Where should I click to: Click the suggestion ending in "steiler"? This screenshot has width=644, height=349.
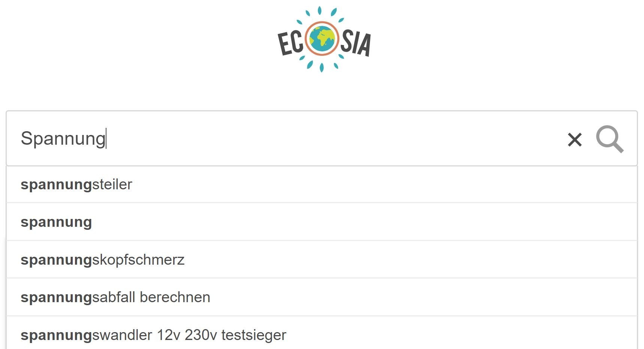[76, 184]
